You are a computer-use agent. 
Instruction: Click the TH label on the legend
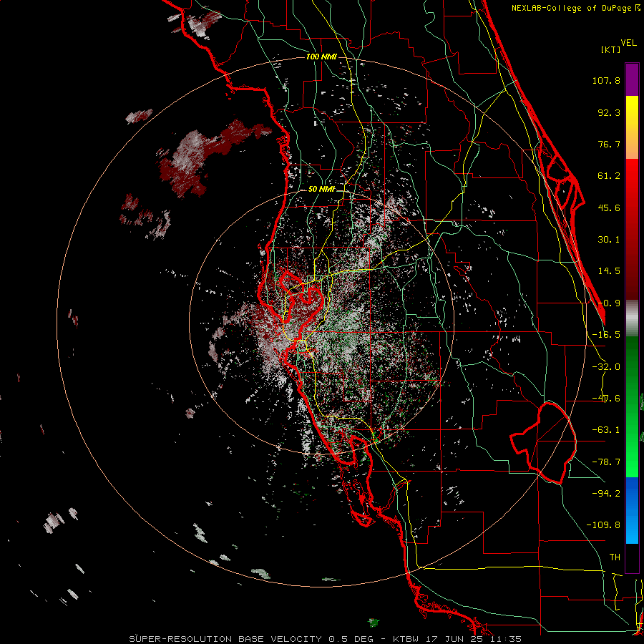click(615, 557)
